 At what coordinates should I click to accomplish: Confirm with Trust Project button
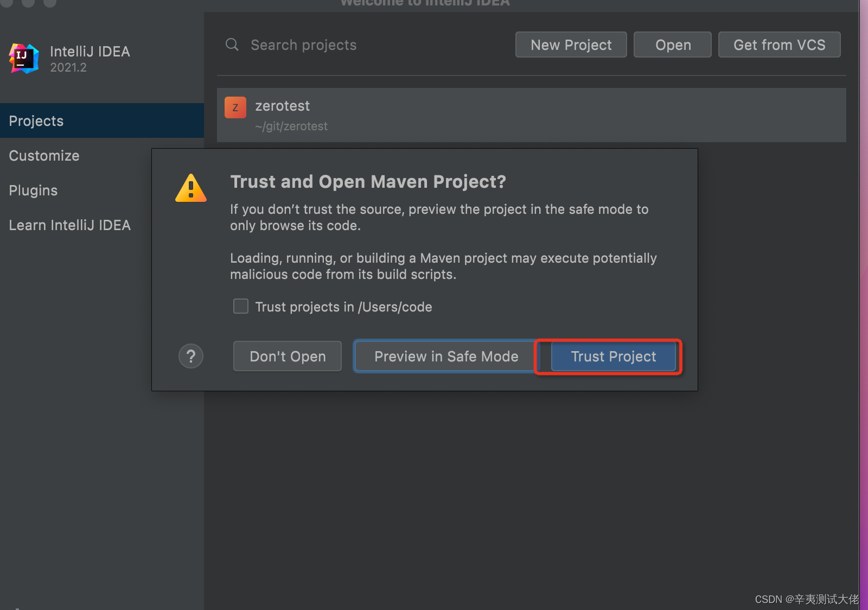[x=614, y=356]
